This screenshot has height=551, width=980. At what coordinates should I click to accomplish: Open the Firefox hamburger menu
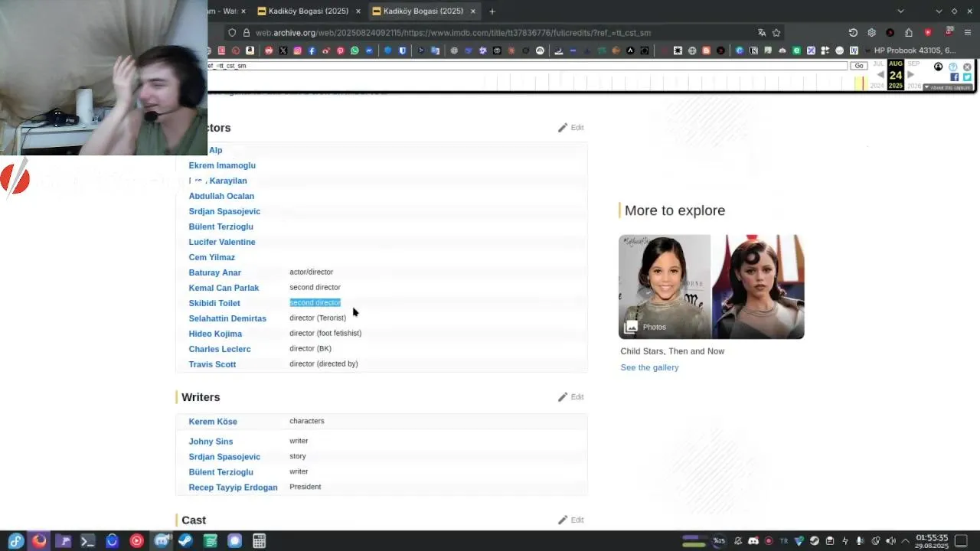[968, 33]
